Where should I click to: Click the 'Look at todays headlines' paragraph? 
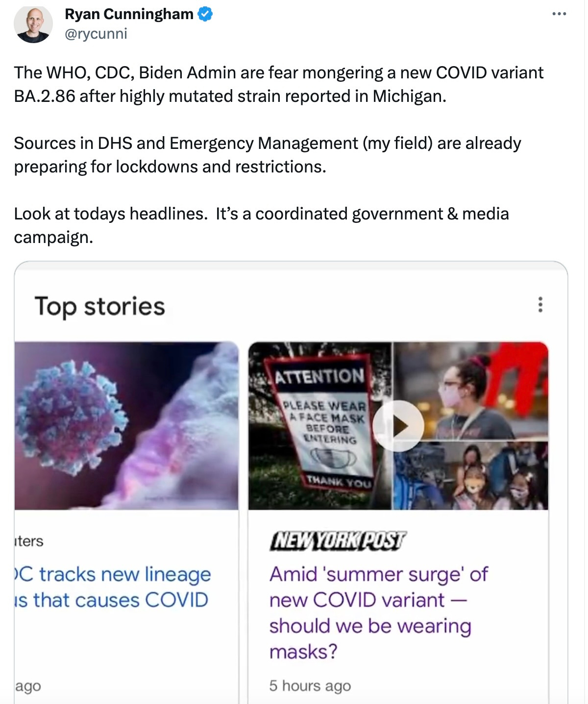[x=261, y=225]
